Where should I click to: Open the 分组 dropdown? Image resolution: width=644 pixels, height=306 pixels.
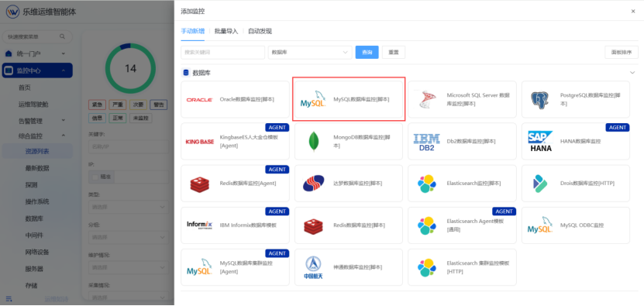[x=128, y=237]
